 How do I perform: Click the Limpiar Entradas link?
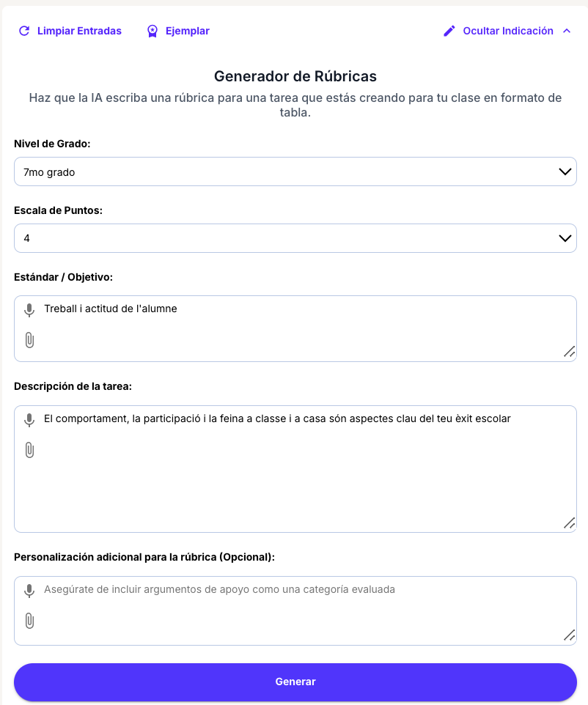coord(79,31)
